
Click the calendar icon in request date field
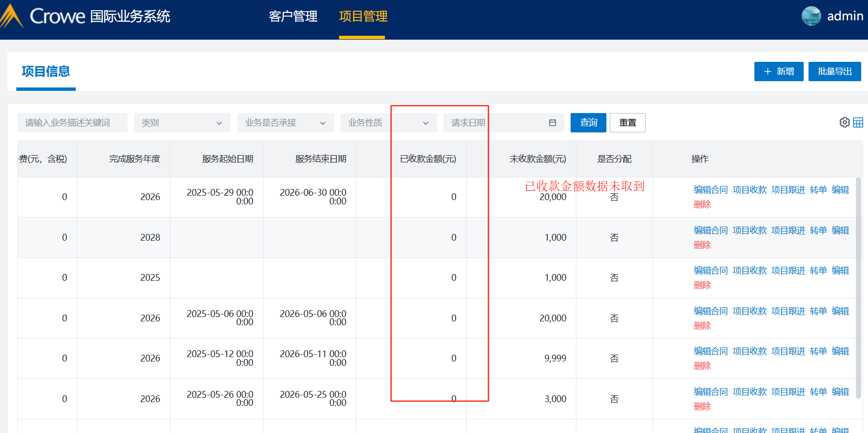pyautogui.click(x=552, y=123)
